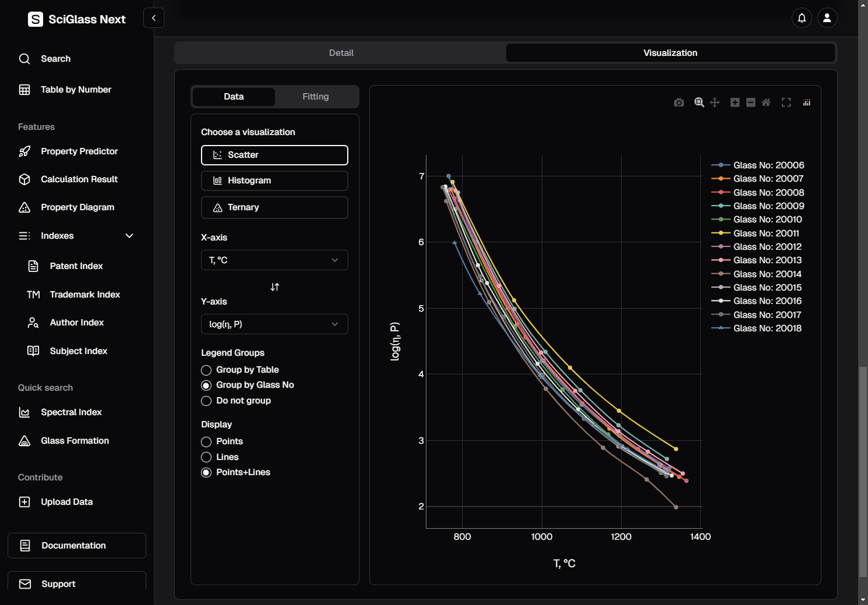
Task: Select the Histogram visualization button
Action: click(274, 181)
